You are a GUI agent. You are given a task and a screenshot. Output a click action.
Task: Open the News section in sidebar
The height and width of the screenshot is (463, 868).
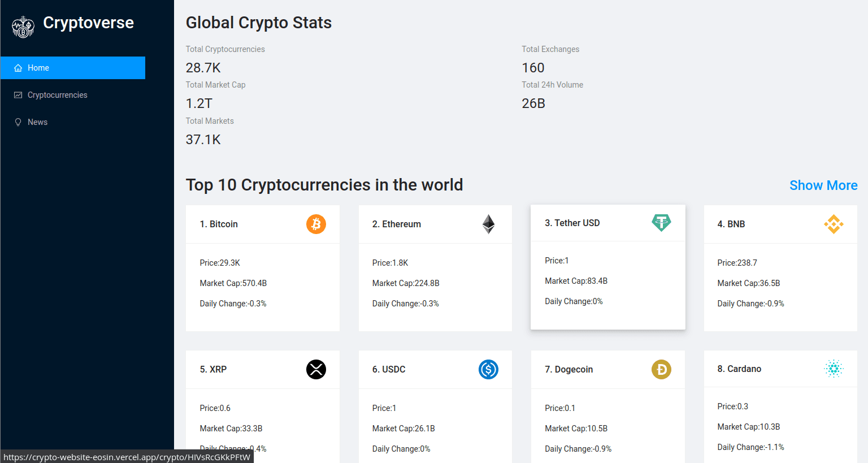tap(37, 122)
